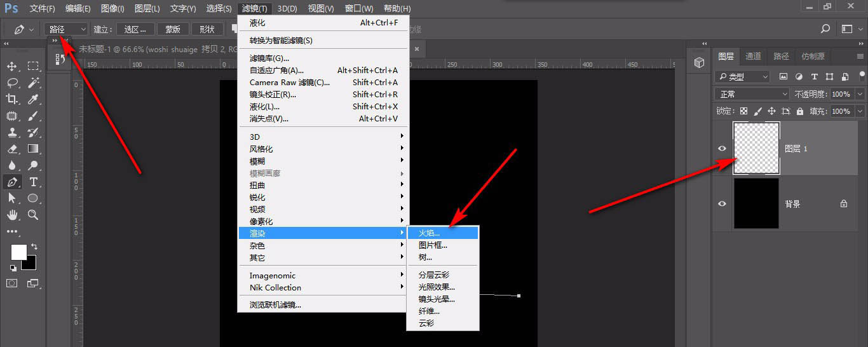The image size is (868, 347).
Task: Select the Ellipse shape tool
Action: pos(33,198)
